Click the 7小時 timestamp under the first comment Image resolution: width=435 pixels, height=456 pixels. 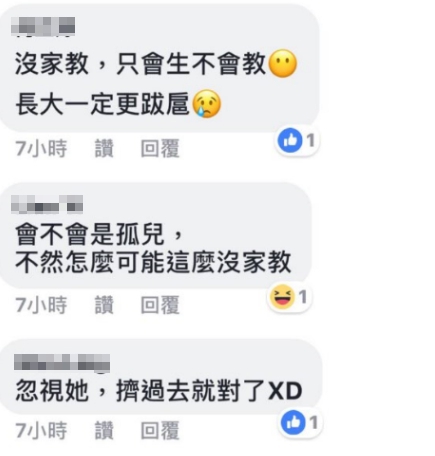tap(41, 148)
